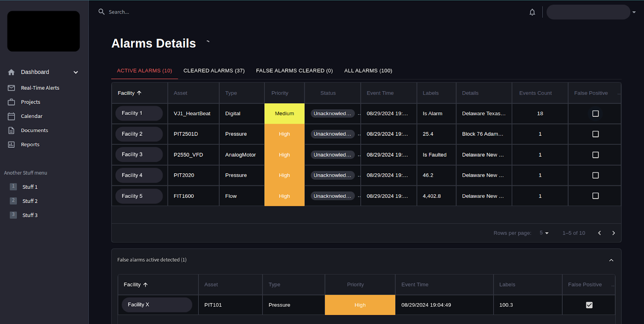
Task: Click the Facility 5 chip
Action: [139, 196]
